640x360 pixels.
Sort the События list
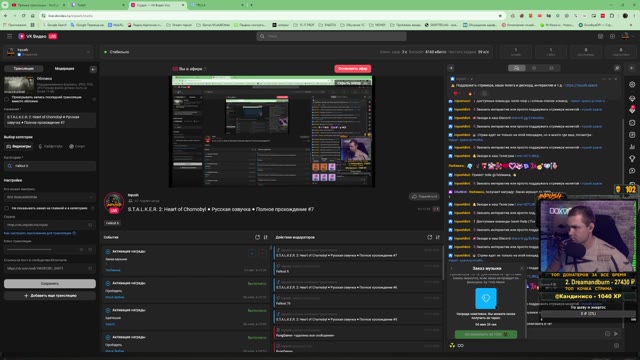coord(265,237)
